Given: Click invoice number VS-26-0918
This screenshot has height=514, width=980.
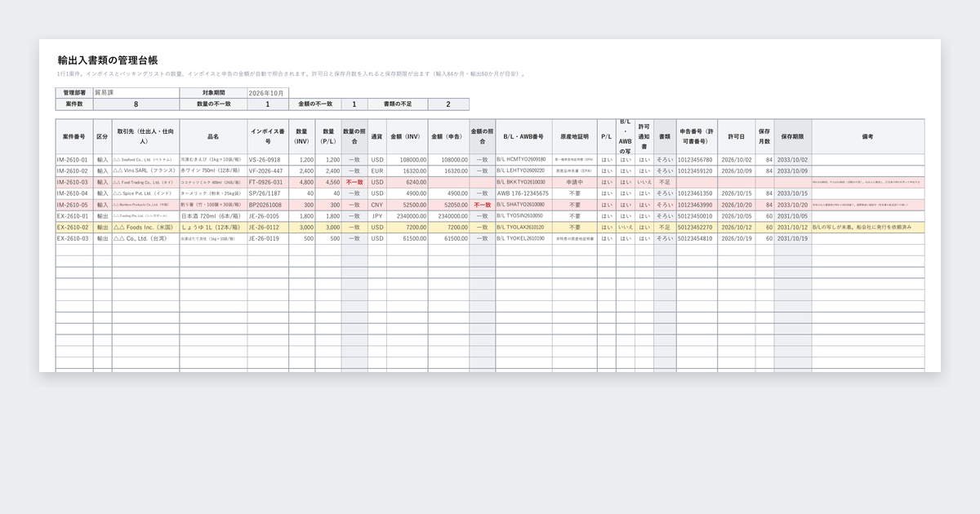Looking at the screenshot, I should coord(268,160).
